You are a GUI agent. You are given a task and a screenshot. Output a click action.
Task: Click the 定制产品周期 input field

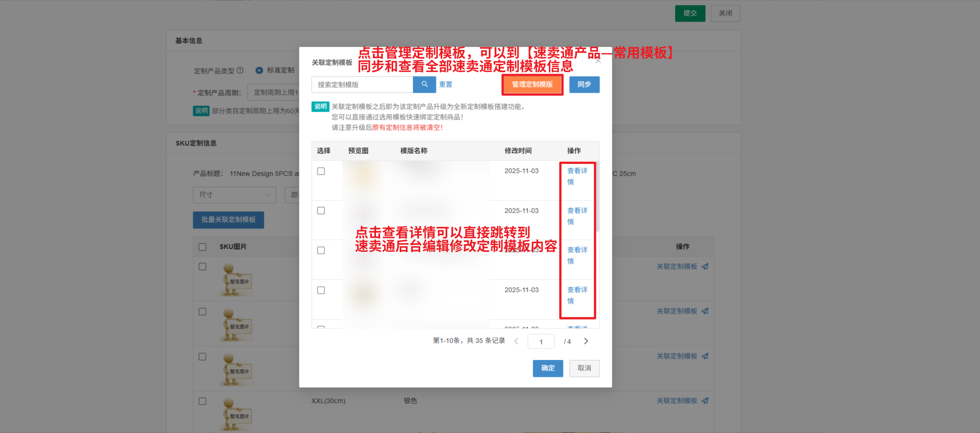point(273,92)
